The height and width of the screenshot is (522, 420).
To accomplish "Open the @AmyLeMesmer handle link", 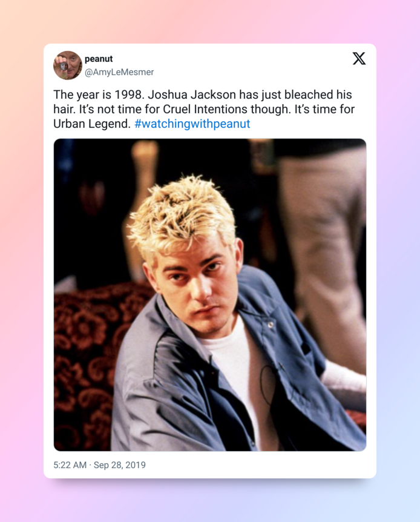I will (x=119, y=72).
